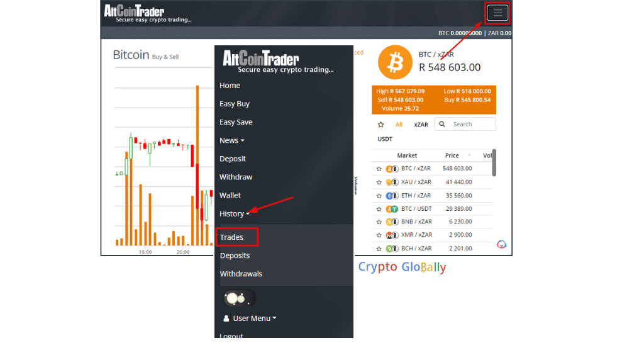The width and height of the screenshot is (644, 348).
Task: Select XMR / xZAR market name
Action: 416,235
